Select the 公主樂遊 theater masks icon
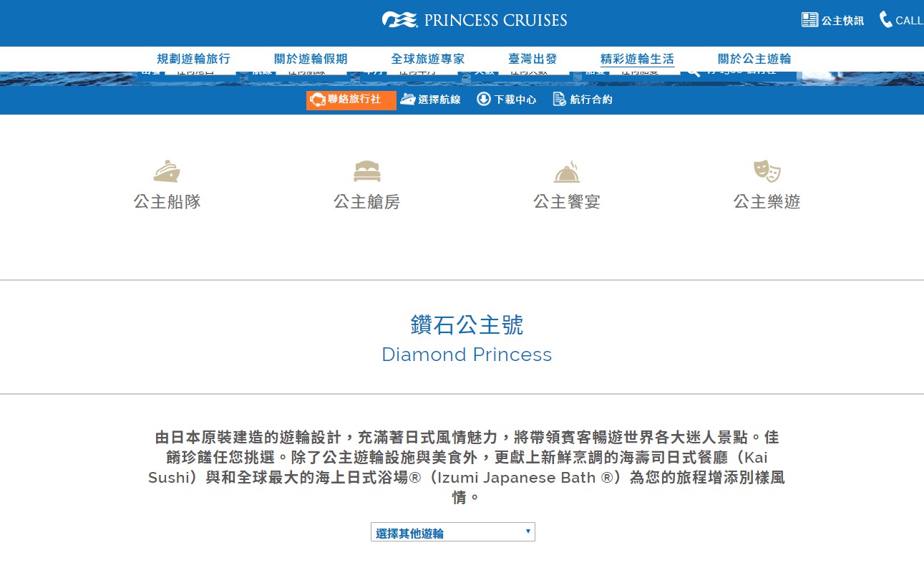Viewport: 924px width, 573px height. pos(767,171)
